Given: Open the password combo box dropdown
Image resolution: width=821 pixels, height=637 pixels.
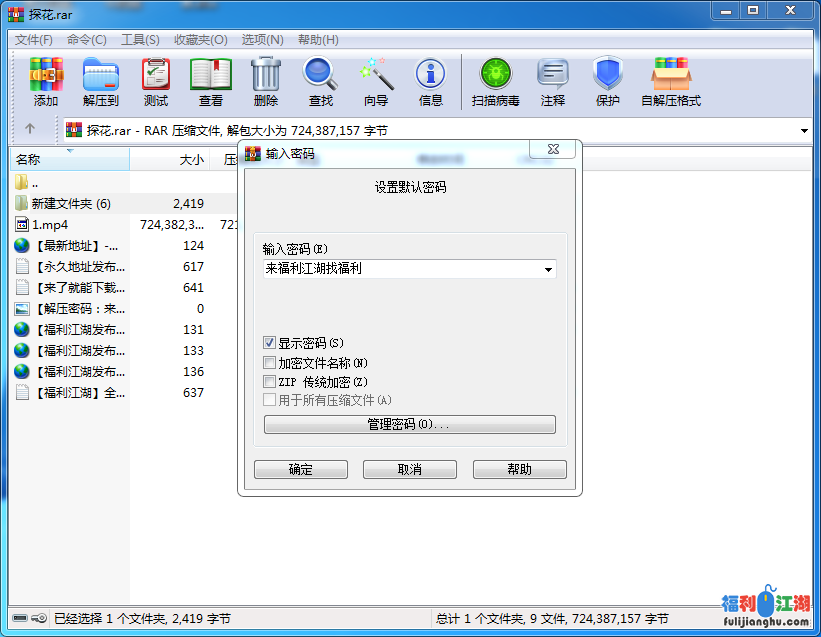Looking at the screenshot, I should pos(547,270).
